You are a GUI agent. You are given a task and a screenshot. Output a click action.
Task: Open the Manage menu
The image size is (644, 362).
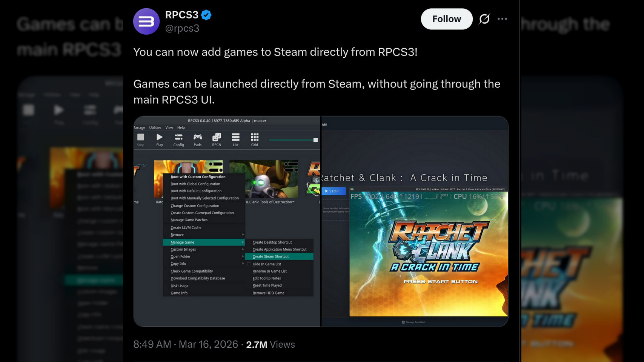139,127
